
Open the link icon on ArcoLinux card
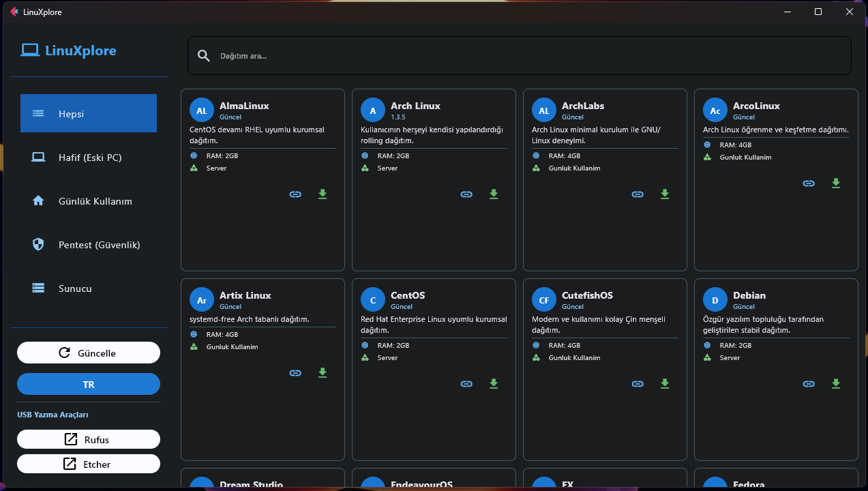coord(809,183)
